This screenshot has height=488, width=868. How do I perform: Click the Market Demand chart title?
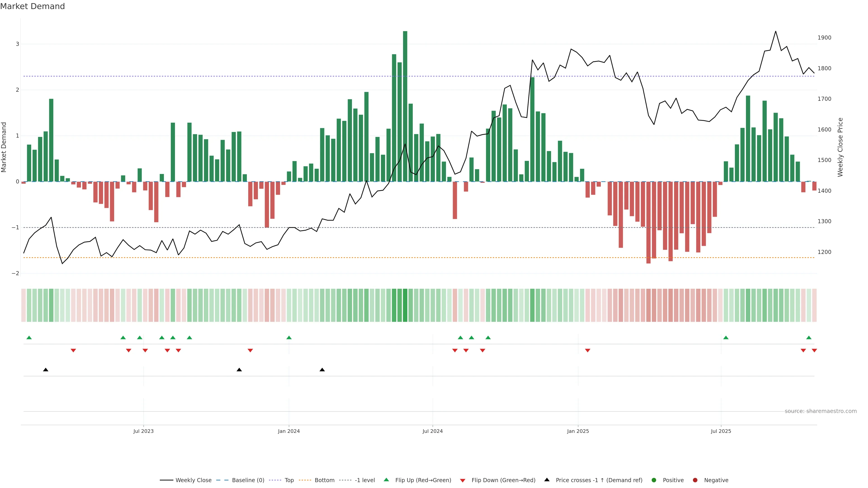(32, 6)
